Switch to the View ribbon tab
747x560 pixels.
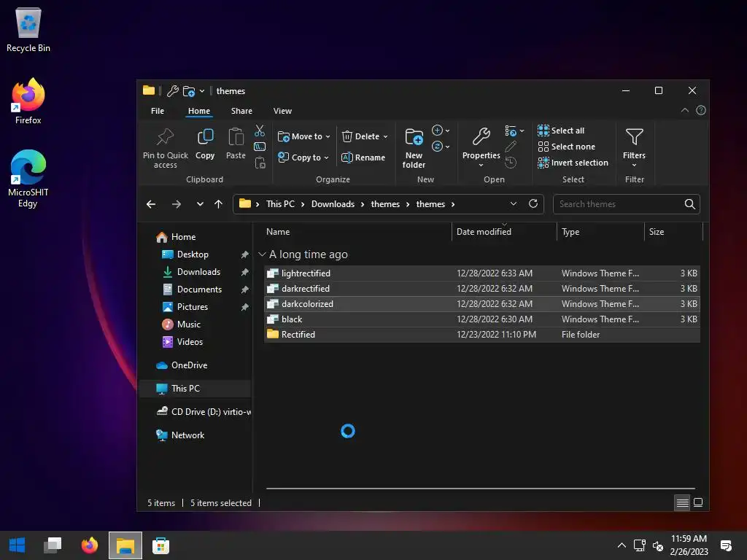(282, 111)
